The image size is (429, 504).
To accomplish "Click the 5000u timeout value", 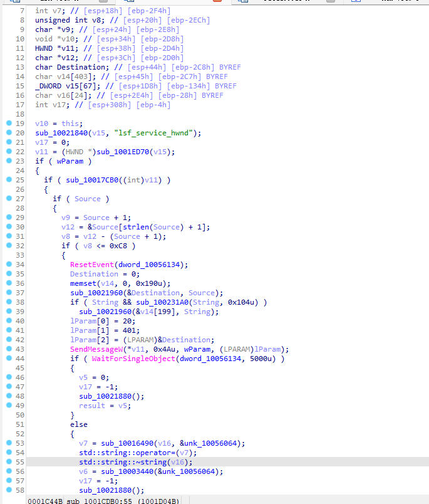I will pos(262,359).
